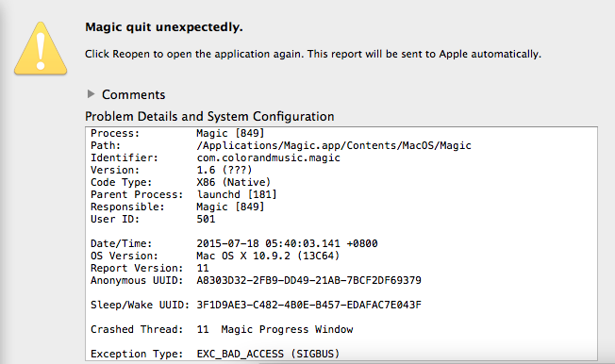Select the "OS Version:" label

point(125,256)
